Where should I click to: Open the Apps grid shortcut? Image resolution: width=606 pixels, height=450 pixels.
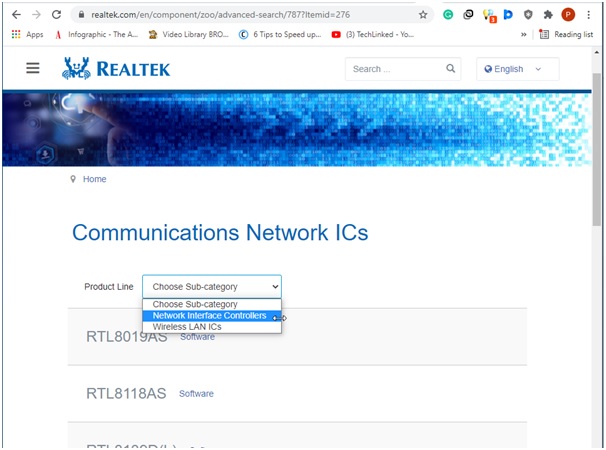pos(27,34)
